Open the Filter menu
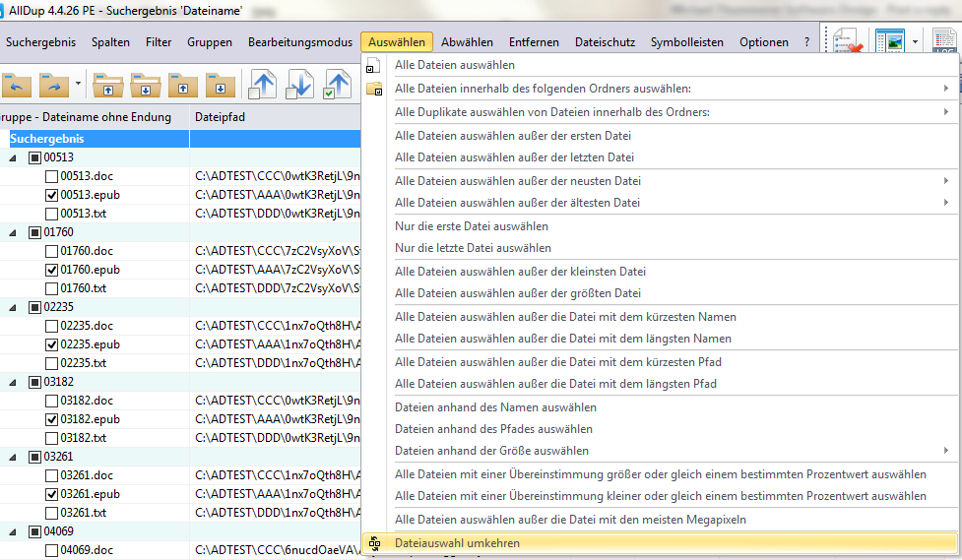The image size is (962, 560). tap(159, 42)
